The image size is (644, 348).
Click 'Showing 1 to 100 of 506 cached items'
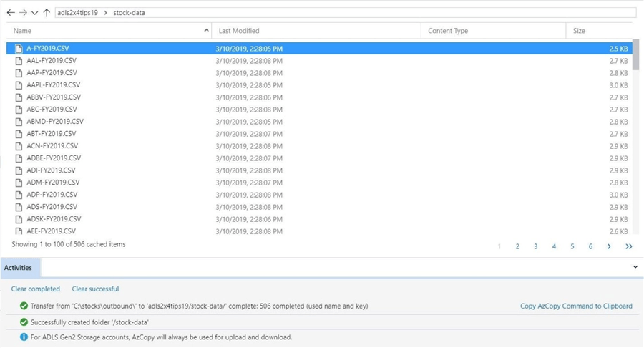click(x=69, y=244)
